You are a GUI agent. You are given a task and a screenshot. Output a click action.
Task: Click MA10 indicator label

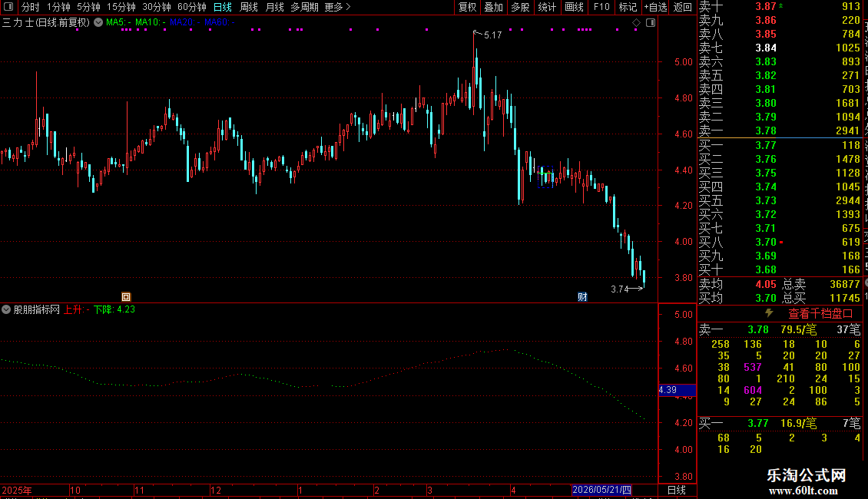[150, 22]
